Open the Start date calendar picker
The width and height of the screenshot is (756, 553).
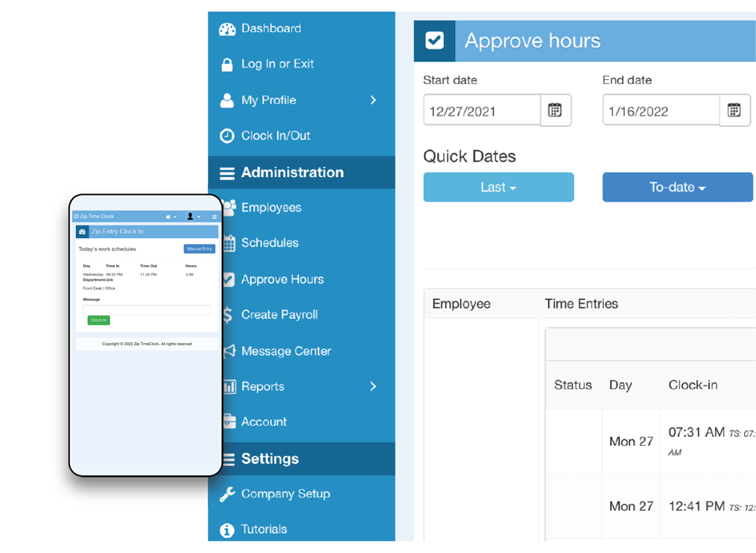(555, 109)
